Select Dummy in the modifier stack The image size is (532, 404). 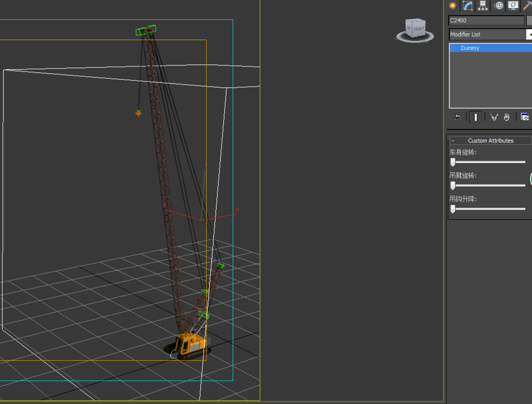pos(470,48)
